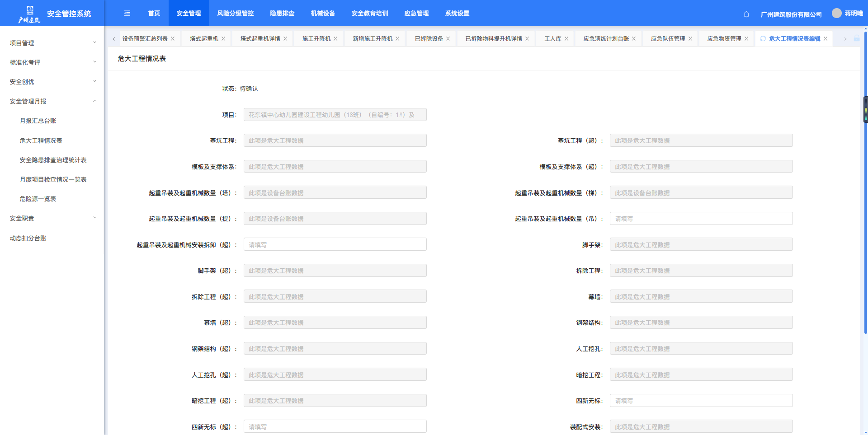Open 月报汇总台账 in the sidebar

[38, 121]
